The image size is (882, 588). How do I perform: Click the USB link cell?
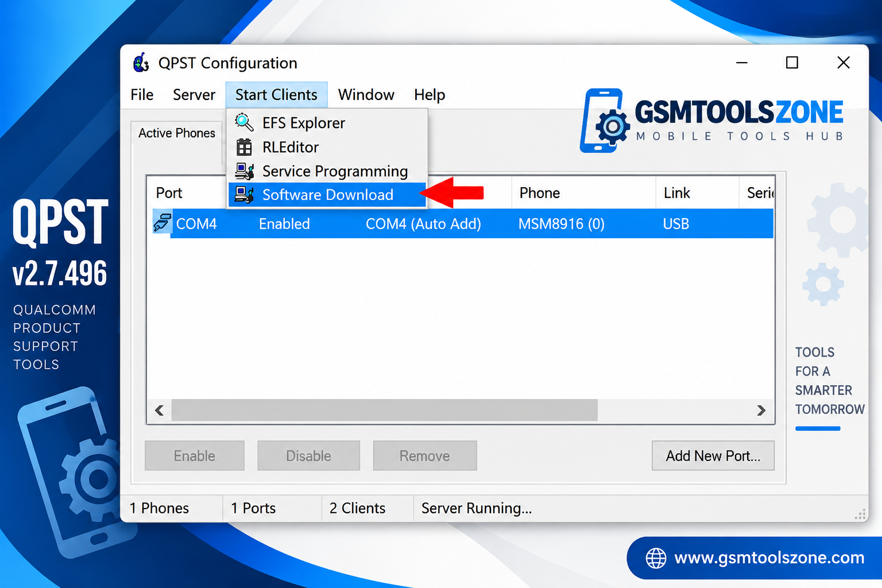pos(676,224)
